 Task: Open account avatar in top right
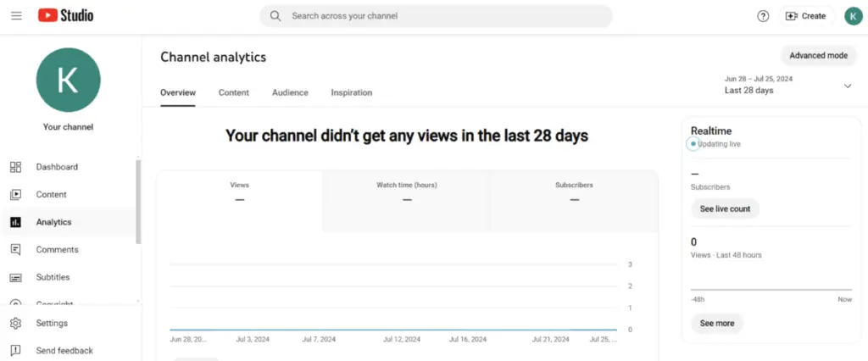click(853, 16)
